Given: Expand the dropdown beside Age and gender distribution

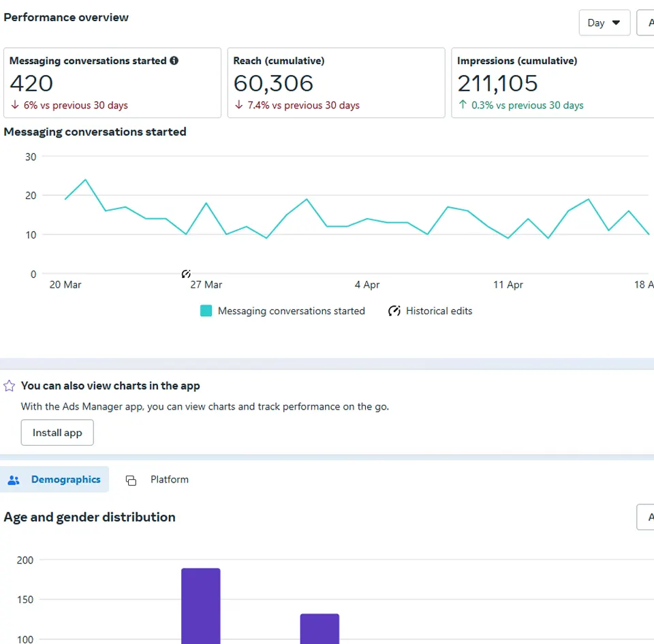Looking at the screenshot, I should click(645, 517).
